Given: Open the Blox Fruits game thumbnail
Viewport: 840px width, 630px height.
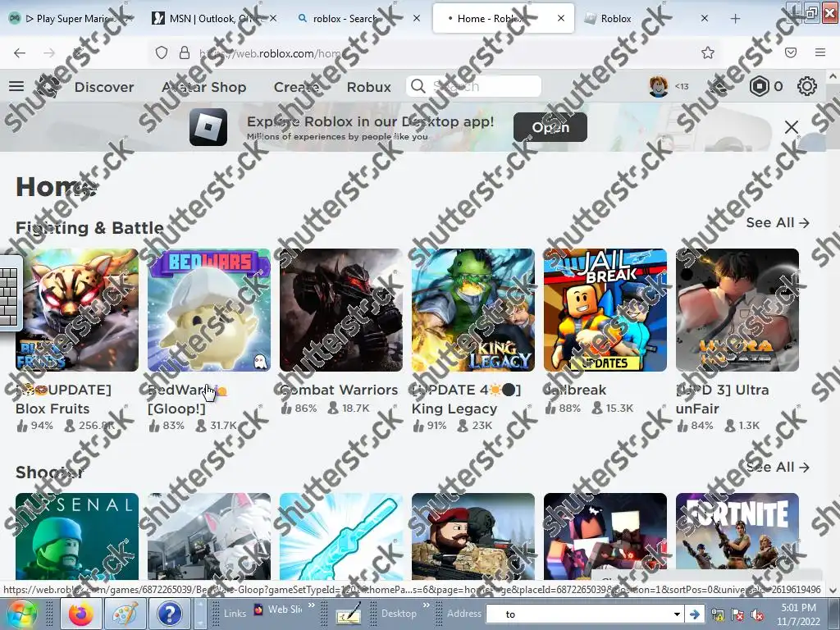Looking at the screenshot, I should point(77,309).
